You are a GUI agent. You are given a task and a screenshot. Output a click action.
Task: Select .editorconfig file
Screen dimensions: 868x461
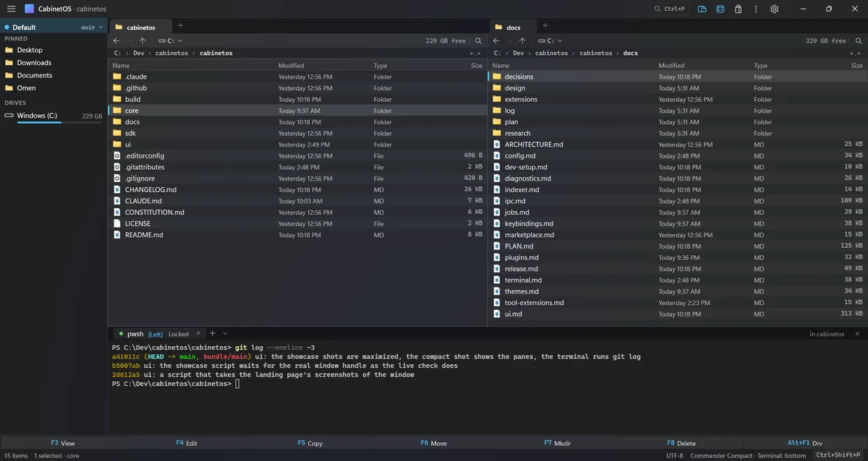(298, 156)
